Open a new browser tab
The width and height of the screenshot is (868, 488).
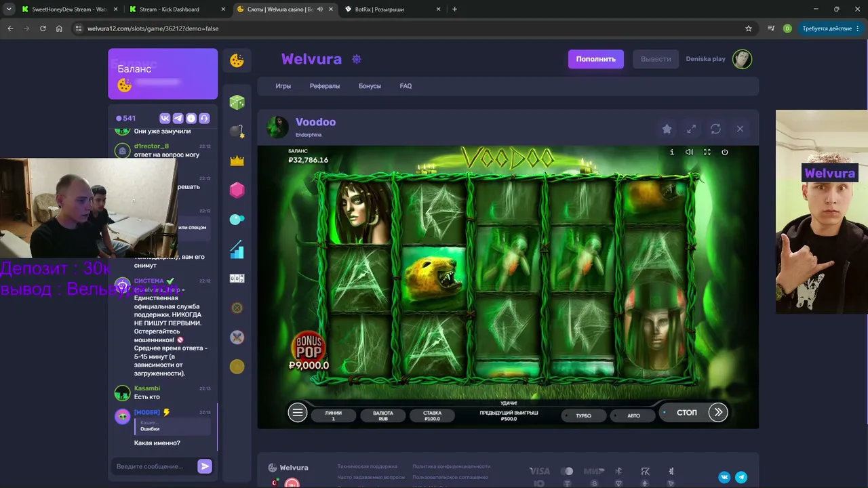[x=454, y=9]
